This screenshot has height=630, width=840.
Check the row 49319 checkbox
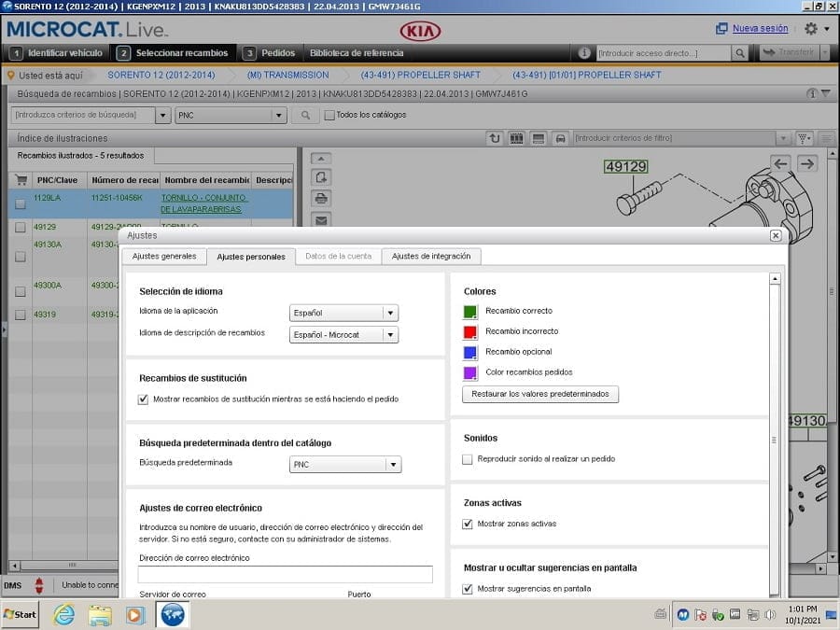(21, 315)
